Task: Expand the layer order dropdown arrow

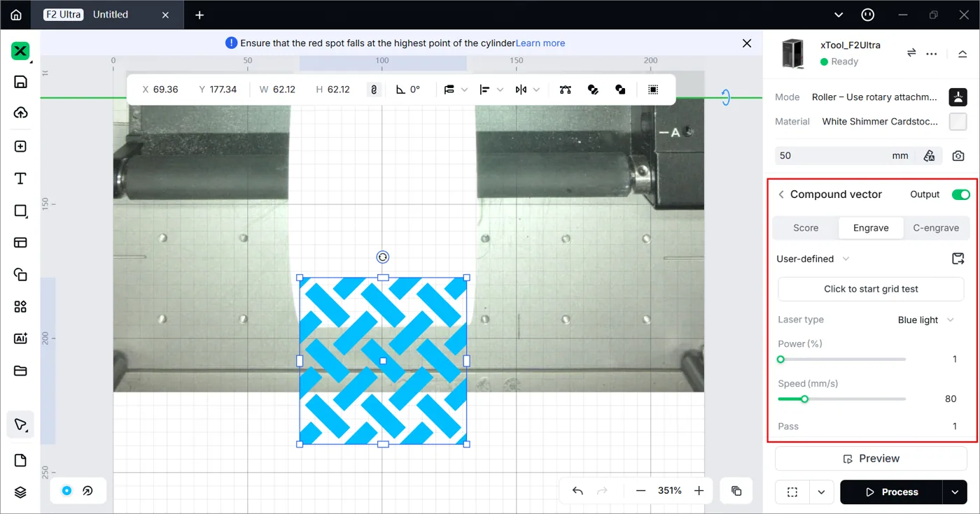Action: [x=465, y=90]
